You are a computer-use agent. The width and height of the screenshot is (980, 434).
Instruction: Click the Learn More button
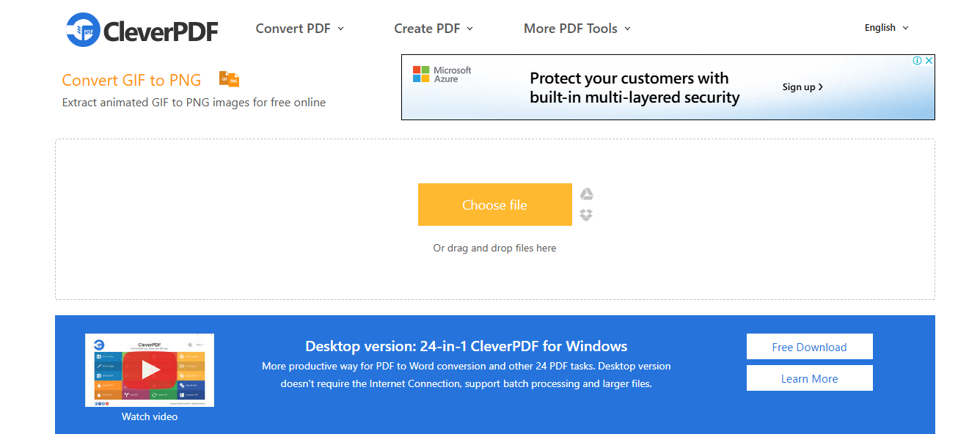coord(810,378)
